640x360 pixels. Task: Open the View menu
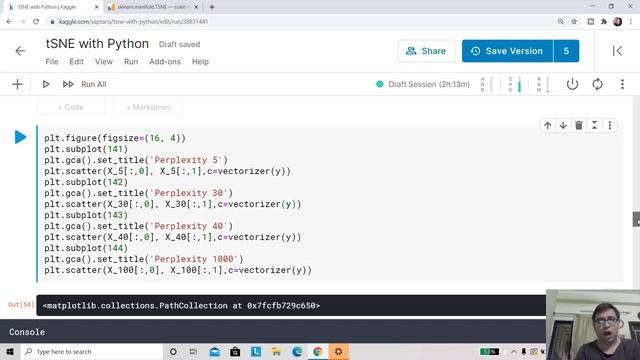(x=104, y=62)
